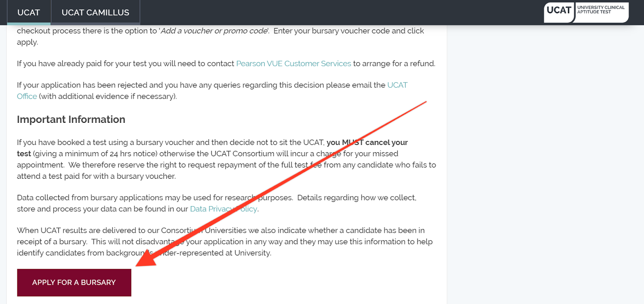This screenshot has height=304, width=644.
Task: Click the empty dark area of the navigation bar
Action: [x=342, y=12]
